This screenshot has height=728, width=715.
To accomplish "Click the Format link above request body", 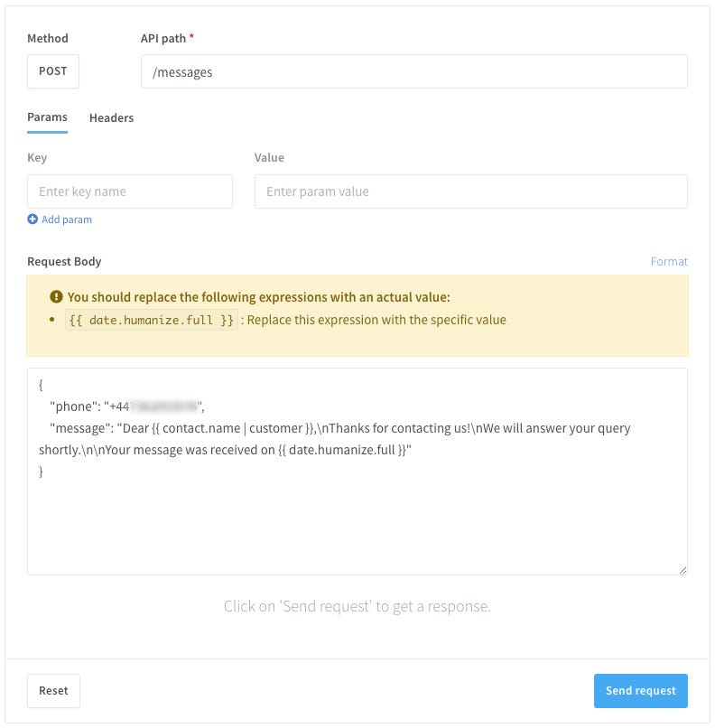I will [x=669, y=261].
